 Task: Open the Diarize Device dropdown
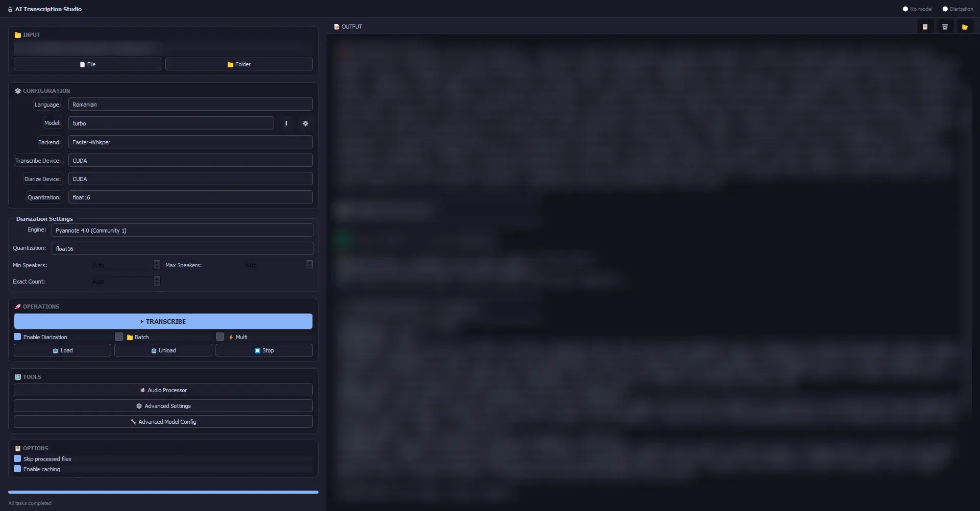(x=190, y=179)
